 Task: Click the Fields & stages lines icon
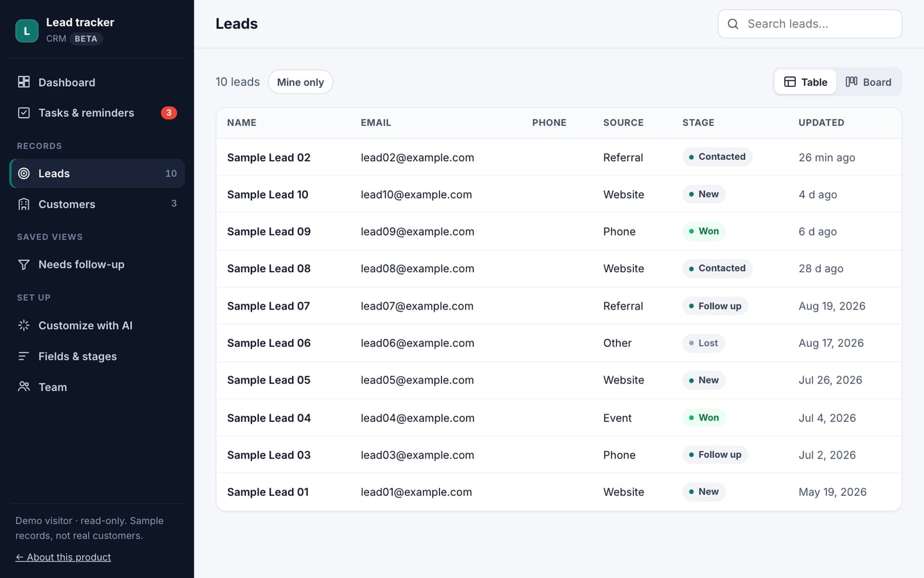click(24, 356)
